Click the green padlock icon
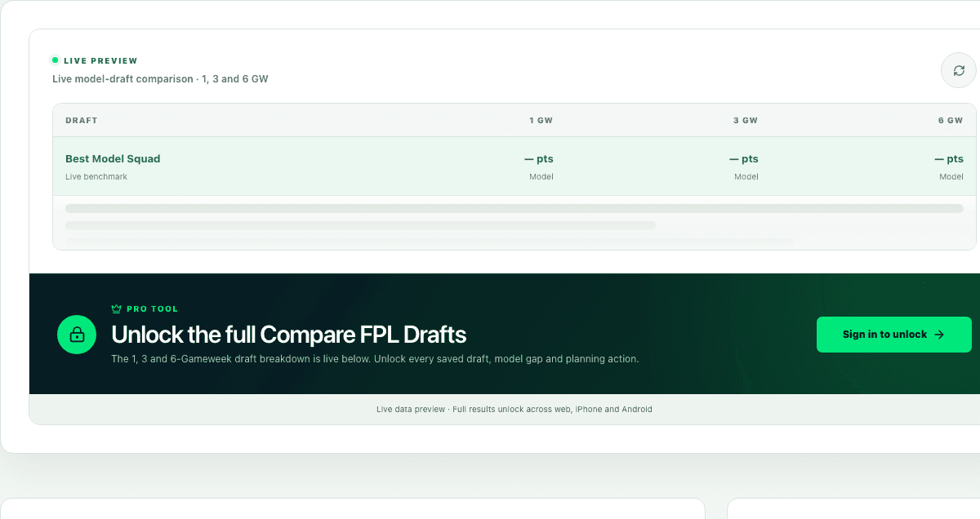This screenshot has width=980, height=519. (77, 335)
